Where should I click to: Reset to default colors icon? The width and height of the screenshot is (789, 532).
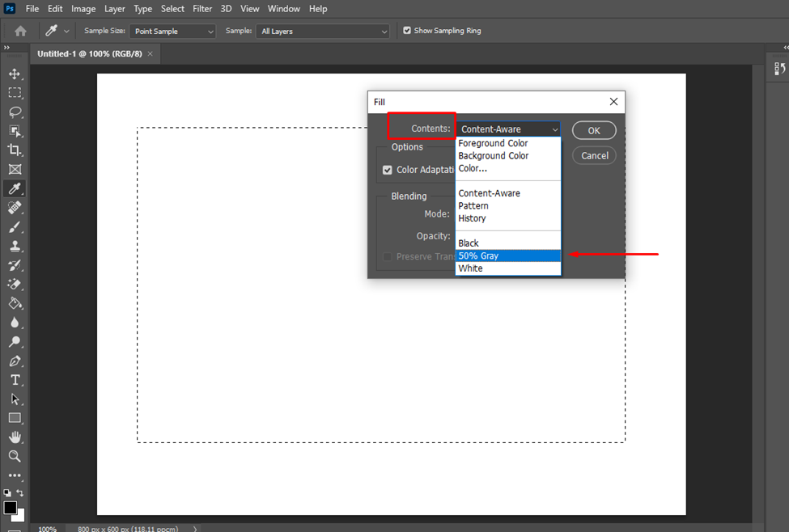pyautogui.click(x=7, y=492)
